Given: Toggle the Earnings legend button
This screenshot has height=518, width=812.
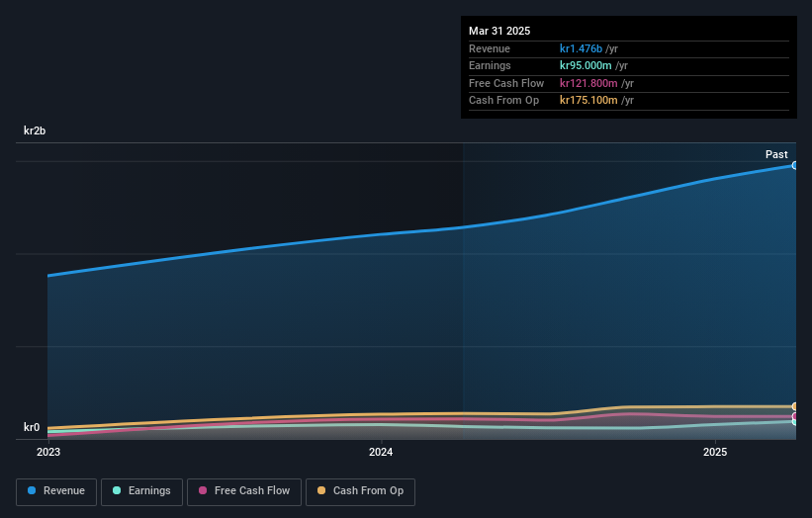Looking at the screenshot, I should (x=141, y=491).
